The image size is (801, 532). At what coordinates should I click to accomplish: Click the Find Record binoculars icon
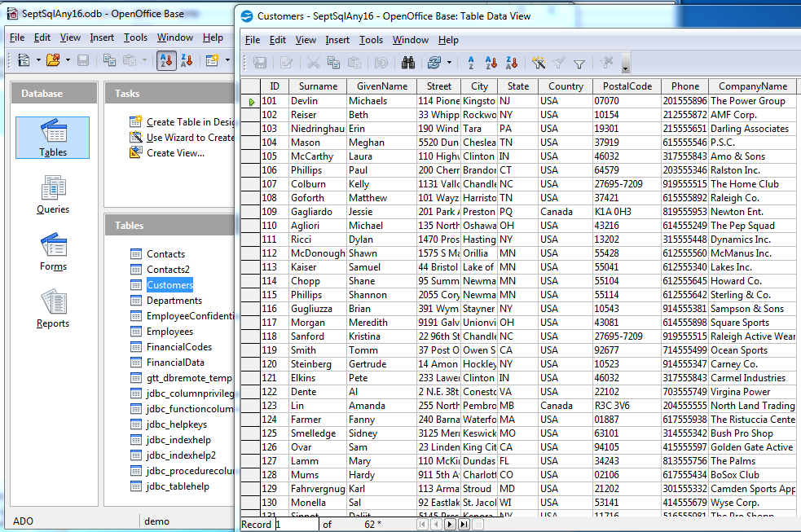pos(407,63)
